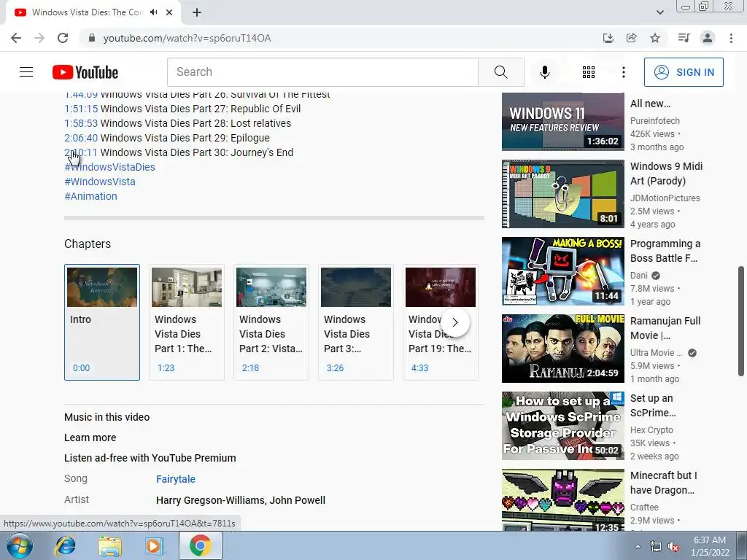Open hashtag #WindowsVistaDies

click(x=109, y=167)
